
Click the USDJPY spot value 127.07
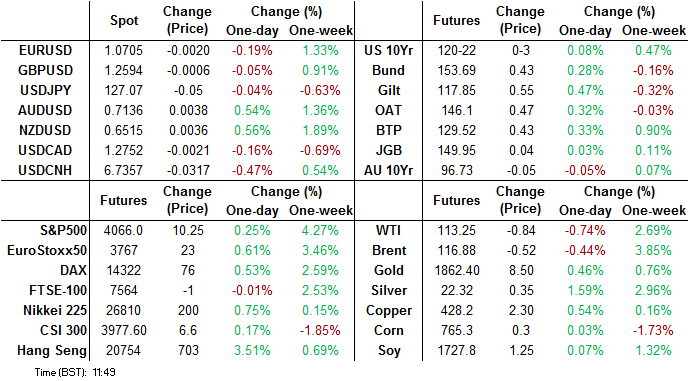coord(123,90)
